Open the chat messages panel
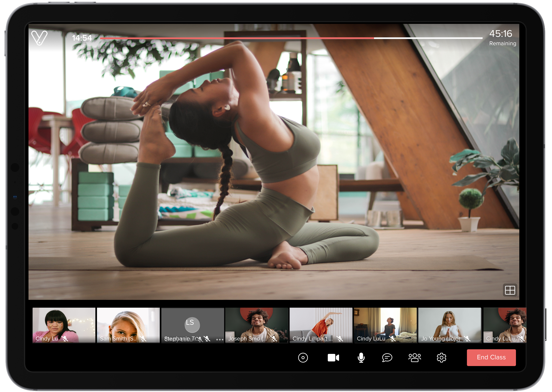Image resolution: width=552 pixels, height=392 pixels. tap(387, 357)
